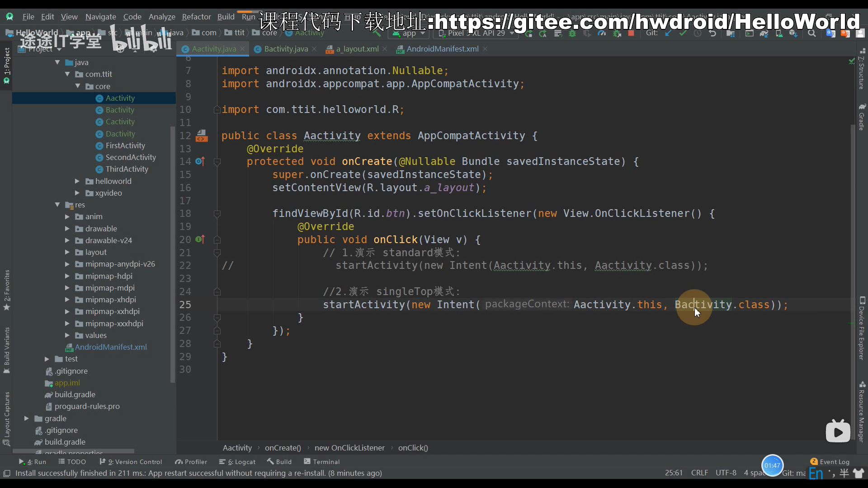
Task: Open Event Log panel
Action: 830,462
